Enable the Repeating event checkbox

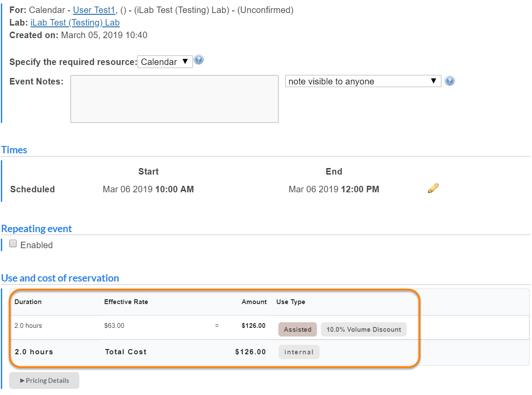(x=13, y=244)
